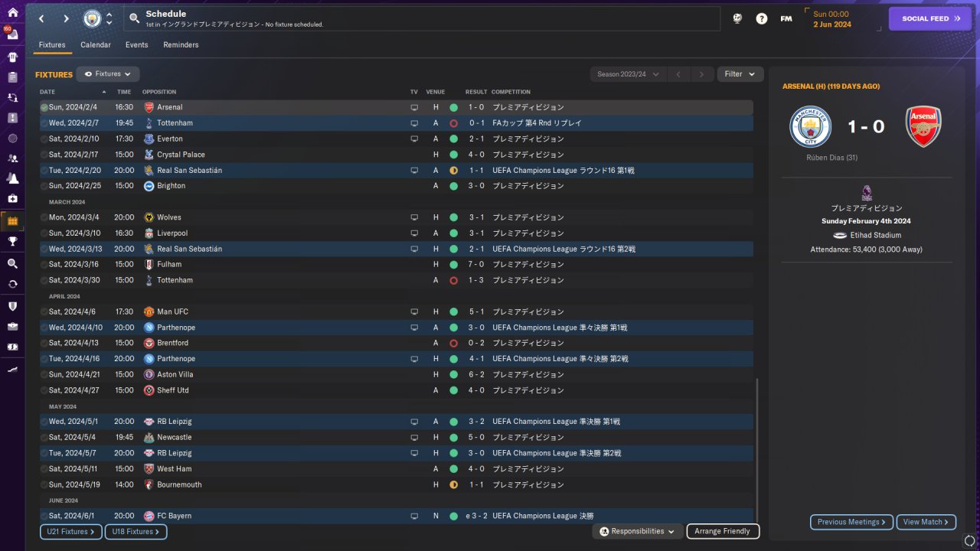Select the Brentford fixture row

pyautogui.click(x=397, y=343)
